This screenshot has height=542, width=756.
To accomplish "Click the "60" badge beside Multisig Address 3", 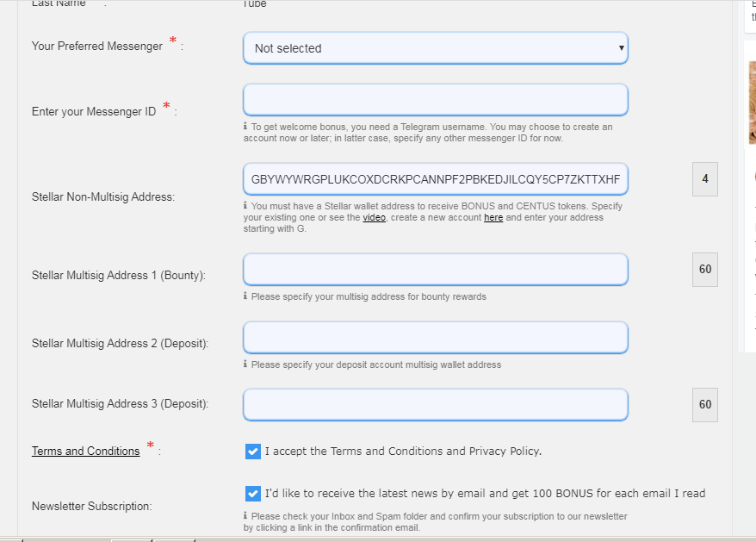I will 705,405.
